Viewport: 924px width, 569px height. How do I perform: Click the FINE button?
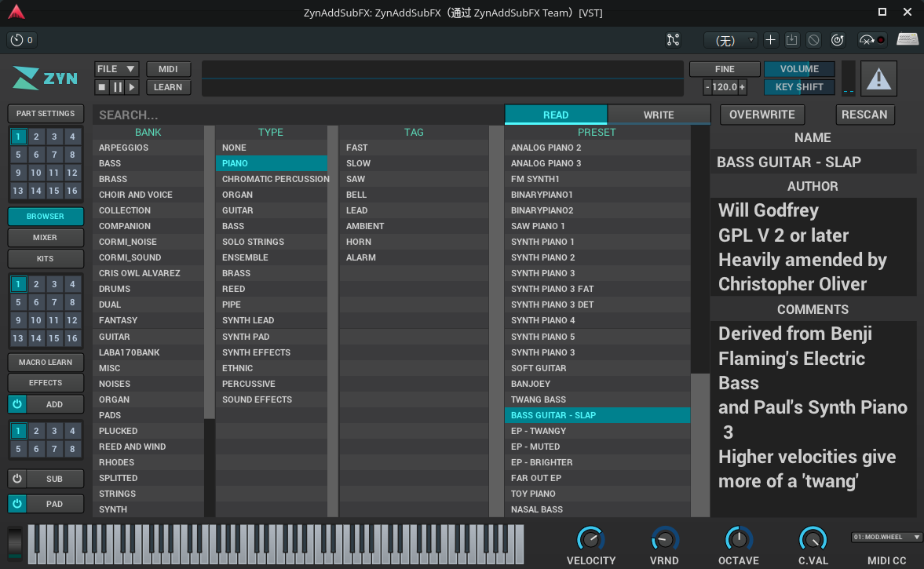pos(725,69)
